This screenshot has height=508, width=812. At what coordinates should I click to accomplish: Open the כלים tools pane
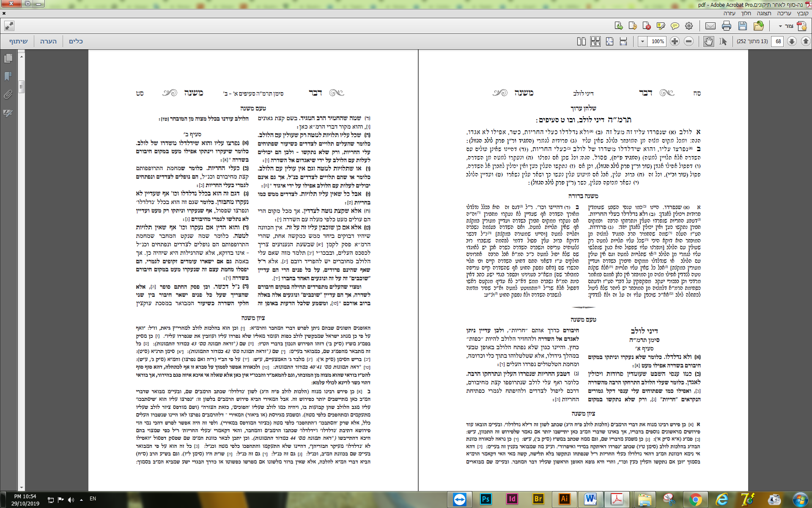click(x=76, y=41)
